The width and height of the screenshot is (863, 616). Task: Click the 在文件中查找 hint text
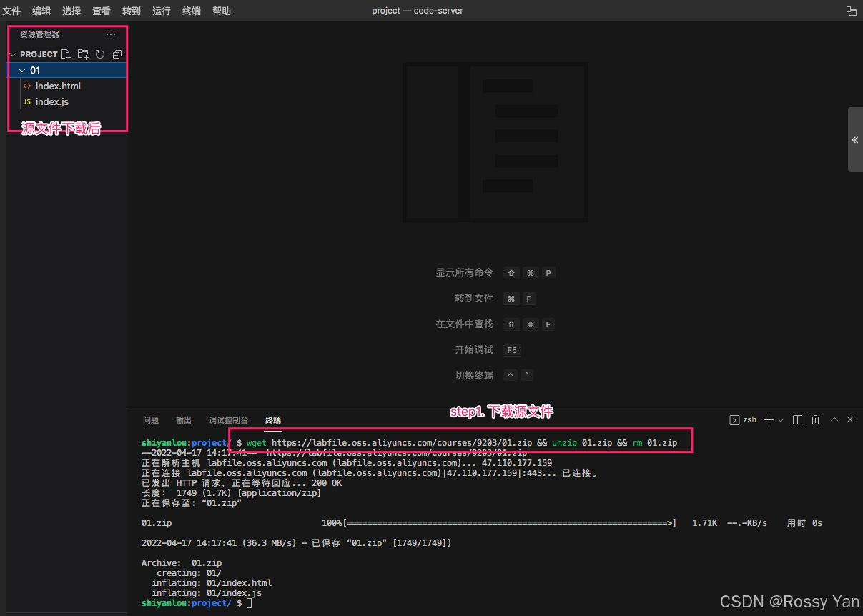465,324
